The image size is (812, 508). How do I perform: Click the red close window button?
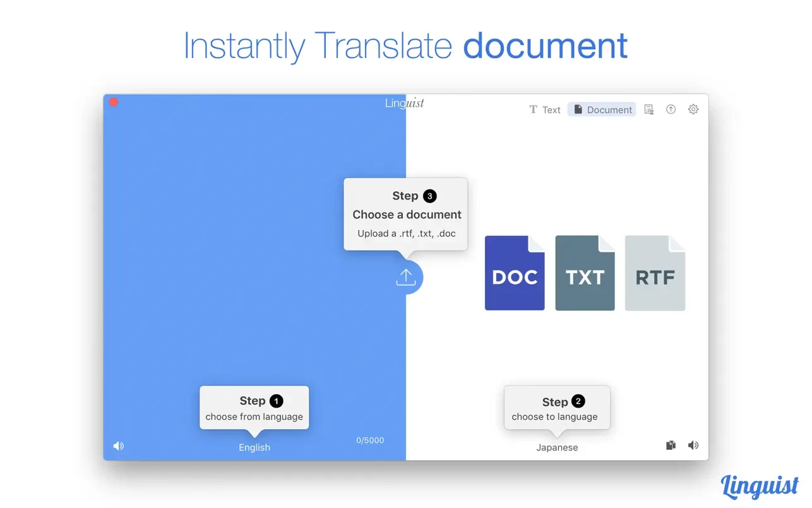tap(114, 102)
